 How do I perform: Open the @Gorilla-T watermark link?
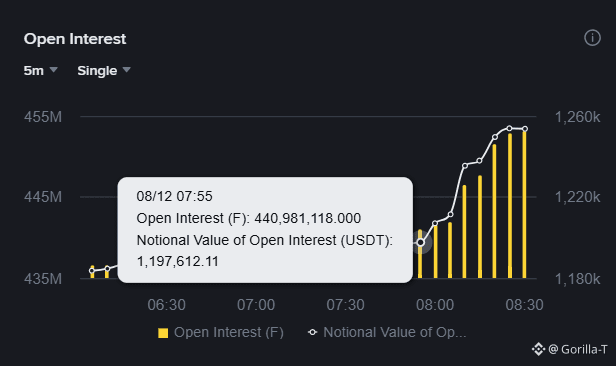point(578,349)
